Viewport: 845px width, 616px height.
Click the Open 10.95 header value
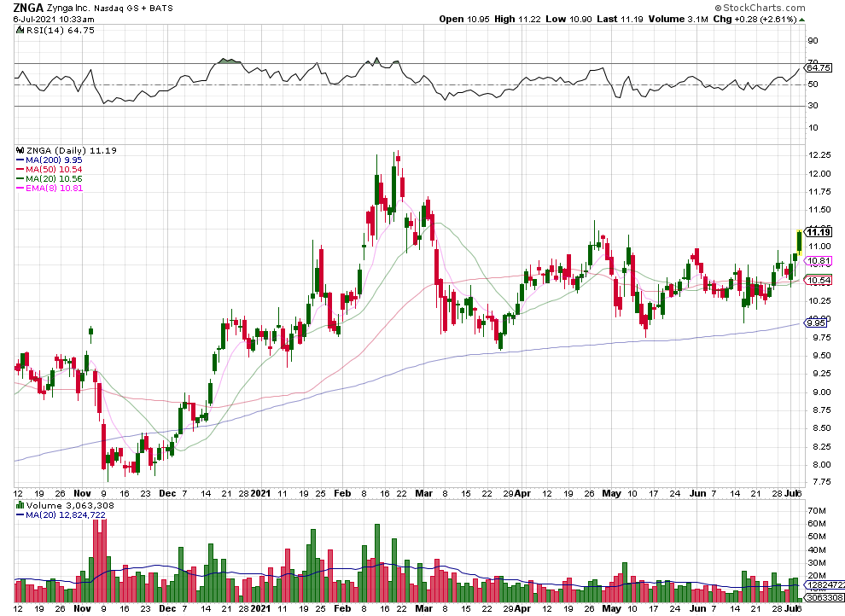464,20
